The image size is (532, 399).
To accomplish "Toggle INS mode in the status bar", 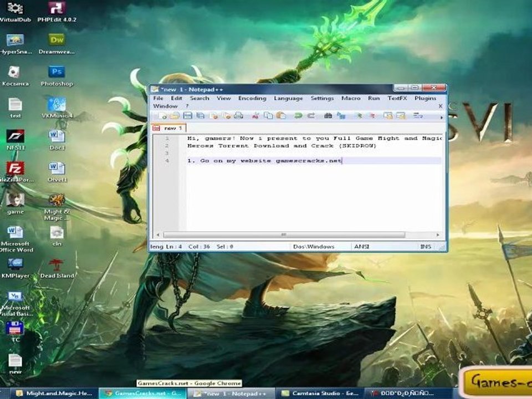I will coord(426,247).
